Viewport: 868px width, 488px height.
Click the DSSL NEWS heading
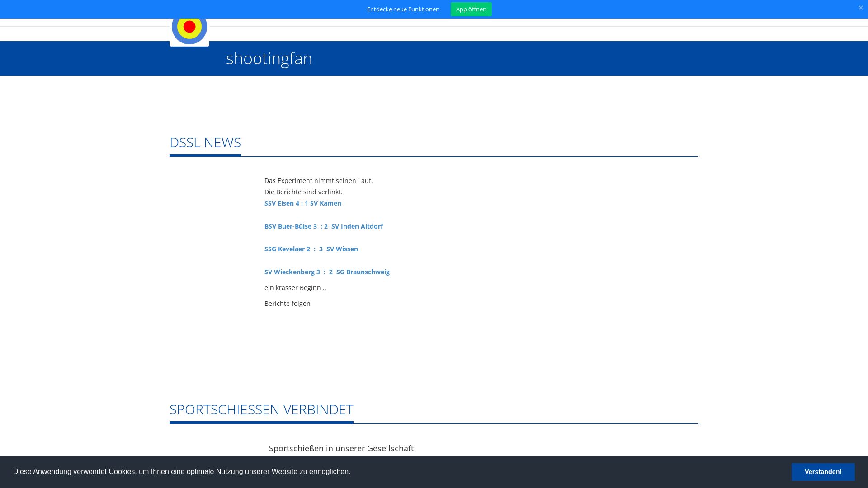[205, 142]
